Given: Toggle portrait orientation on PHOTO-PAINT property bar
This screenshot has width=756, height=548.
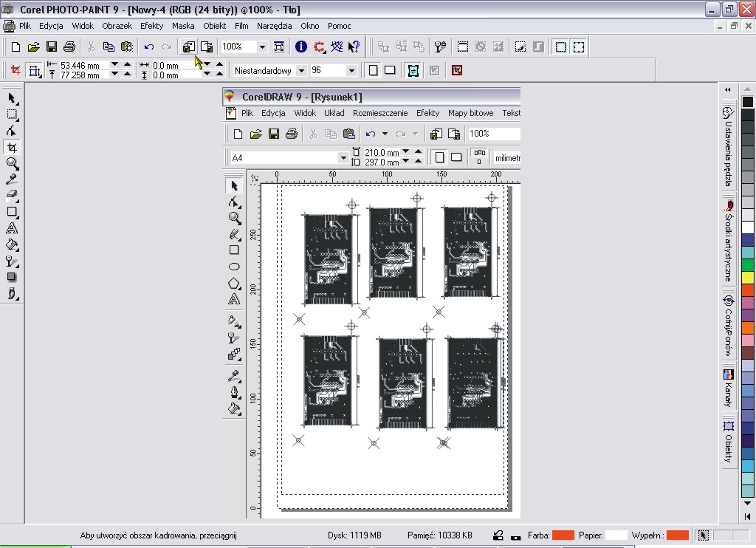Looking at the screenshot, I should tap(373, 70).
